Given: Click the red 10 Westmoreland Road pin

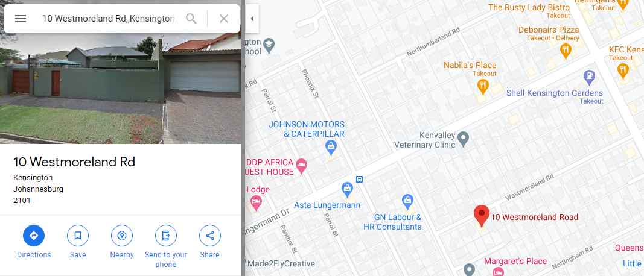Looking at the screenshot, I should pyautogui.click(x=482, y=215).
